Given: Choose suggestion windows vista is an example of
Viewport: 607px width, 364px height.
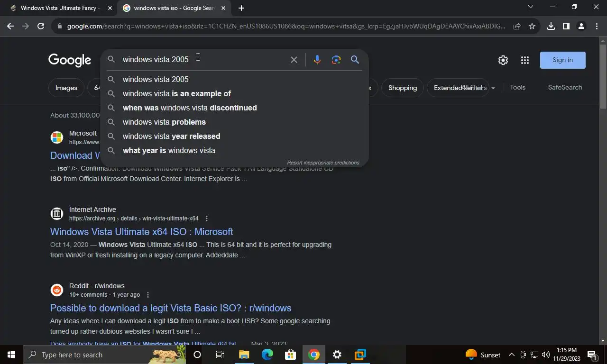Looking at the screenshot, I should click(234, 93).
